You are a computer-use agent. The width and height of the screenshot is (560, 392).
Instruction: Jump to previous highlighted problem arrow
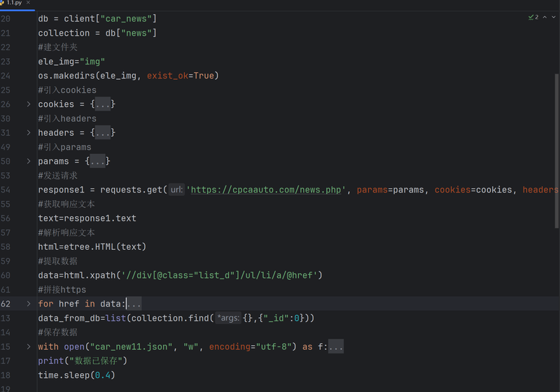point(545,17)
